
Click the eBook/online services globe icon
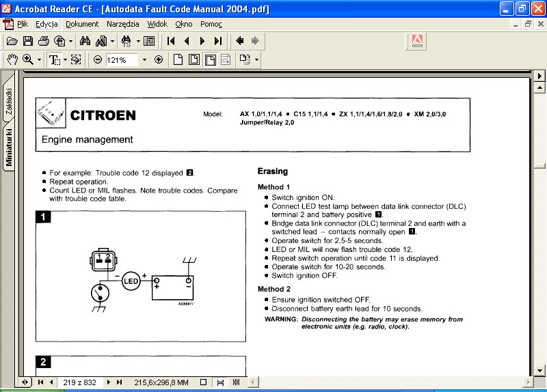59,41
